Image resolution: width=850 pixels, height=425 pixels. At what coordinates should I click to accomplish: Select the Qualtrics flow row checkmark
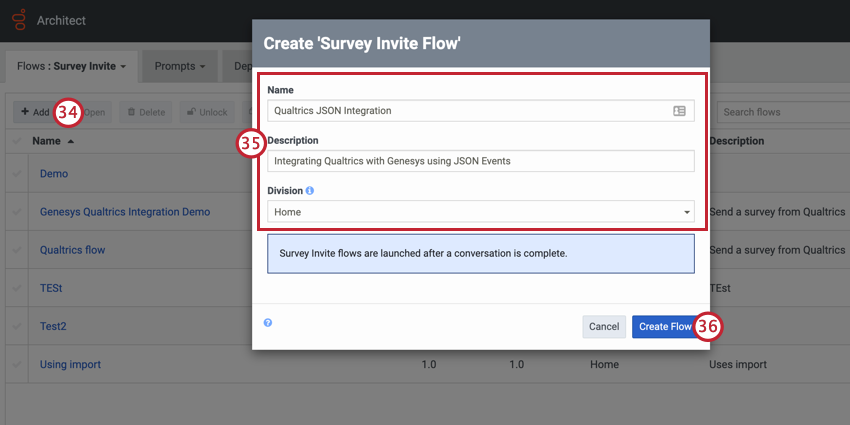tap(16, 250)
